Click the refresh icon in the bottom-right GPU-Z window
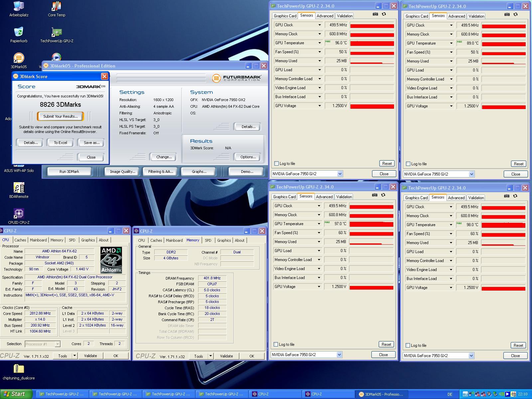 tap(515, 196)
